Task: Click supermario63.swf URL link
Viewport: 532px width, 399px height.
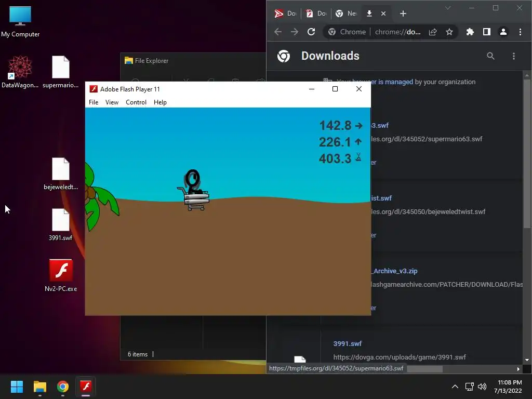Action: pos(427,139)
